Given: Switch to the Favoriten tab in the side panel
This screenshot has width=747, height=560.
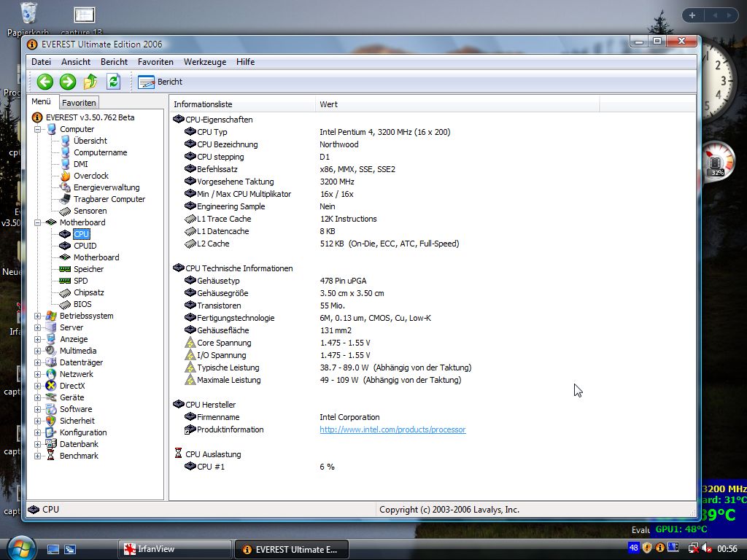Looking at the screenshot, I should (79, 102).
